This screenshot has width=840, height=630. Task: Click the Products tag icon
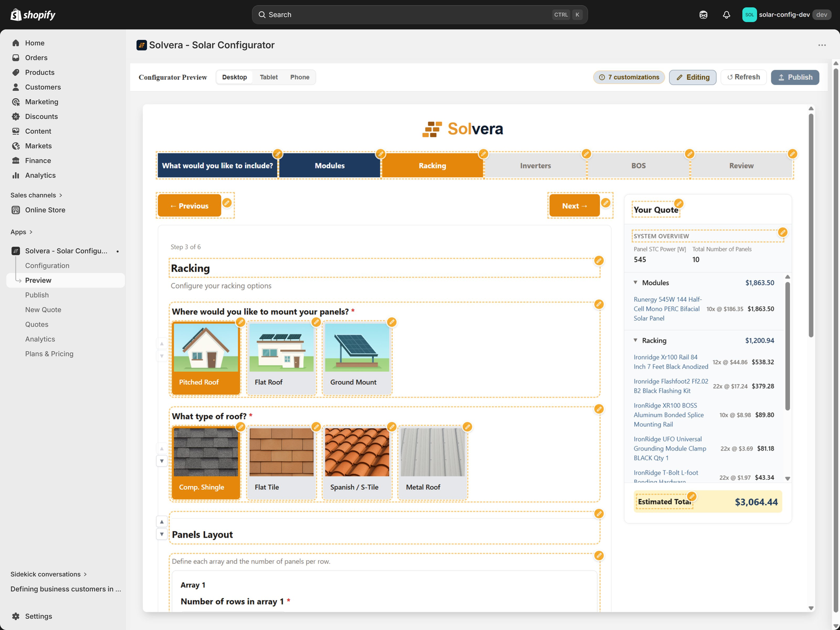tap(16, 72)
